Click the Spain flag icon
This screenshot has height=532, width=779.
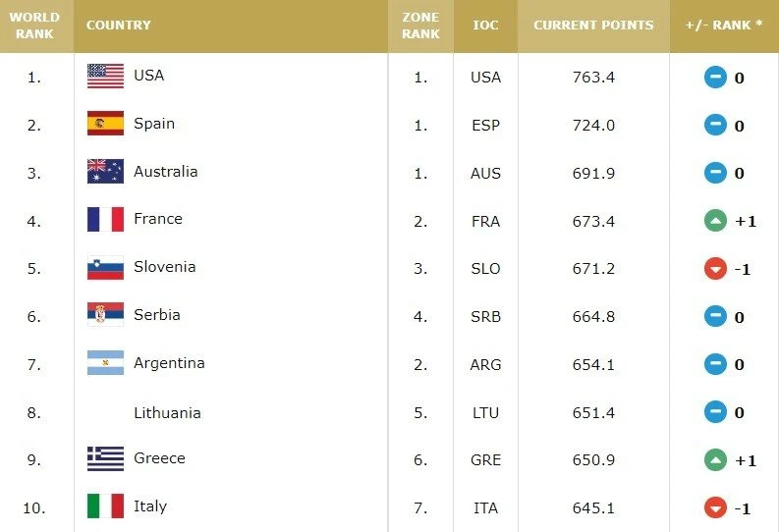pyautogui.click(x=105, y=124)
